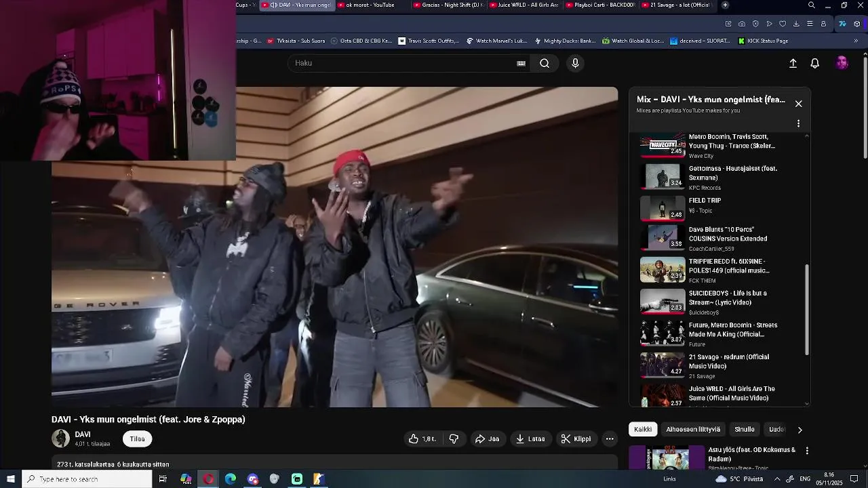Open browser easy setup menu icon
Image resolution: width=868 pixels, height=488 pixels.
coord(810,24)
